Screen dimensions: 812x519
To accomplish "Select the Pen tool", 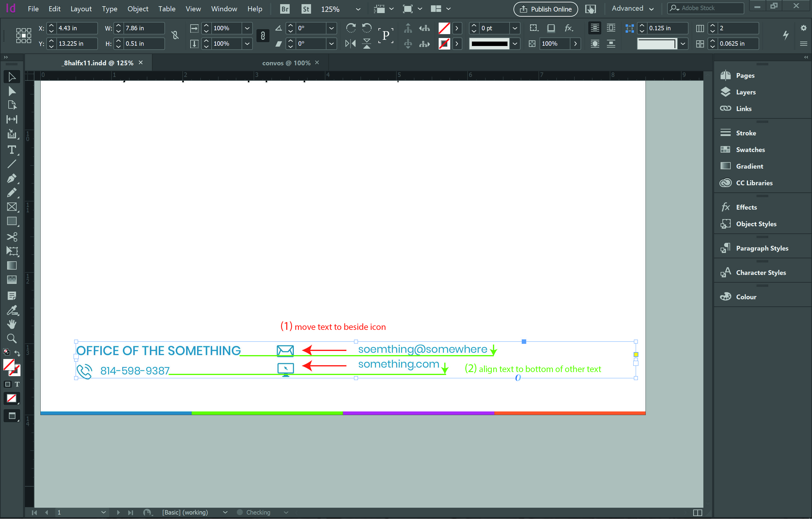I will [12, 178].
